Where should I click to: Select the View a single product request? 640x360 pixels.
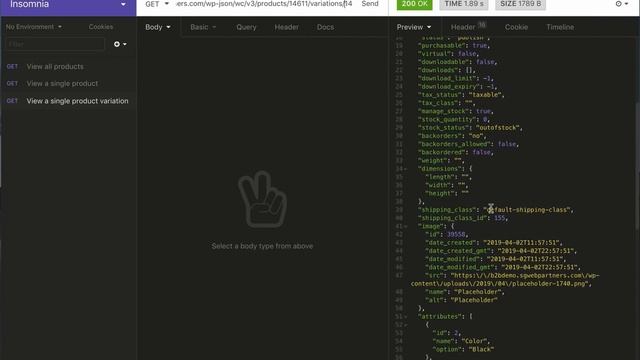[x=68, y=83]
